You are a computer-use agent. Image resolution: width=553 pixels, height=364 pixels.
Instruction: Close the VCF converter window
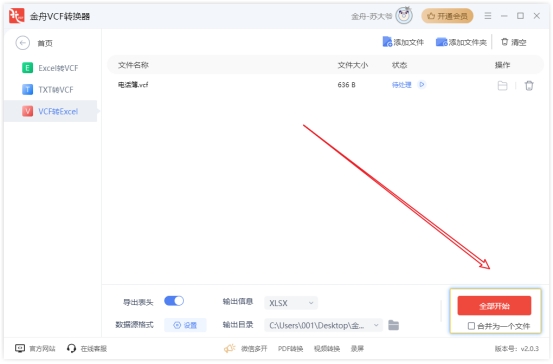click(x=536, y=16)
